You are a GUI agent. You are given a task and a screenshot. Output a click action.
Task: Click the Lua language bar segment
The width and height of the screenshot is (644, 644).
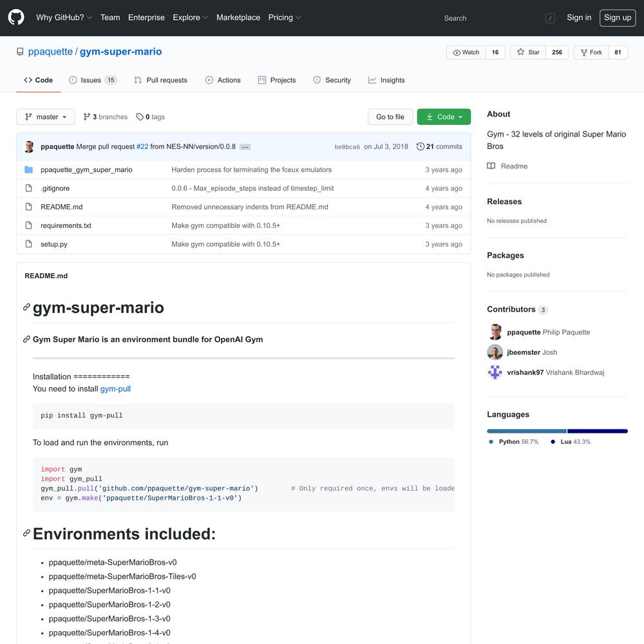point(598,431)
